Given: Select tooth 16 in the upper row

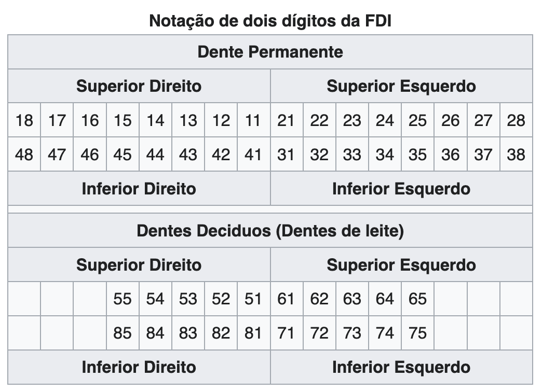Looking at the screenshot, I should coord(90,120).
